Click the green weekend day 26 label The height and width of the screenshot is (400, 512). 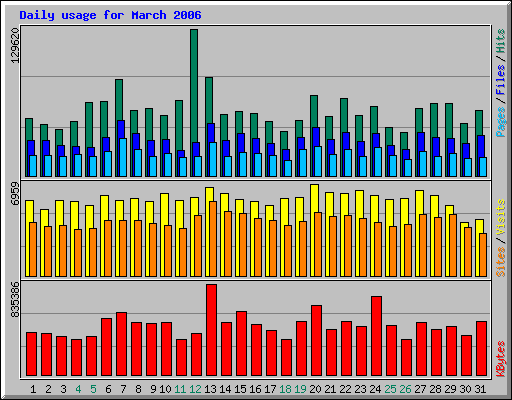coord(405,389)
